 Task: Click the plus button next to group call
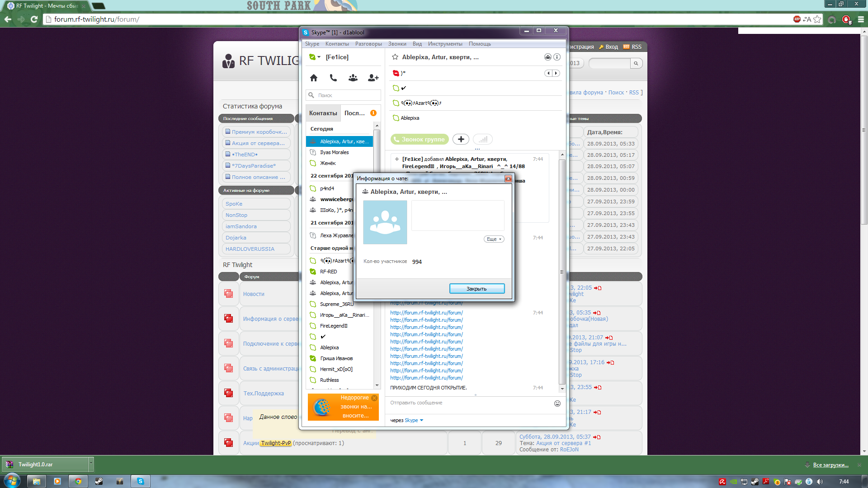[x=461, y=139]
